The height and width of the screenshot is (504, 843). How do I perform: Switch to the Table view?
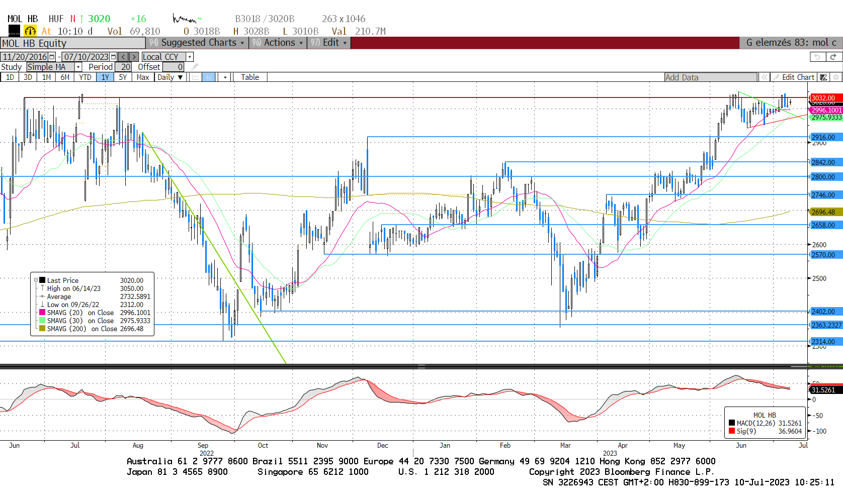pyautogui.click(x=250, y=77)
